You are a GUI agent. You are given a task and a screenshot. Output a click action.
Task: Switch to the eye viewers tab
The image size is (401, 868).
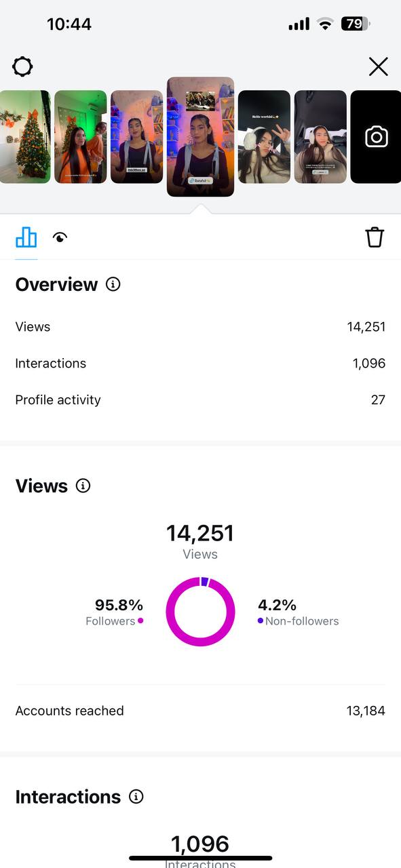60,237
